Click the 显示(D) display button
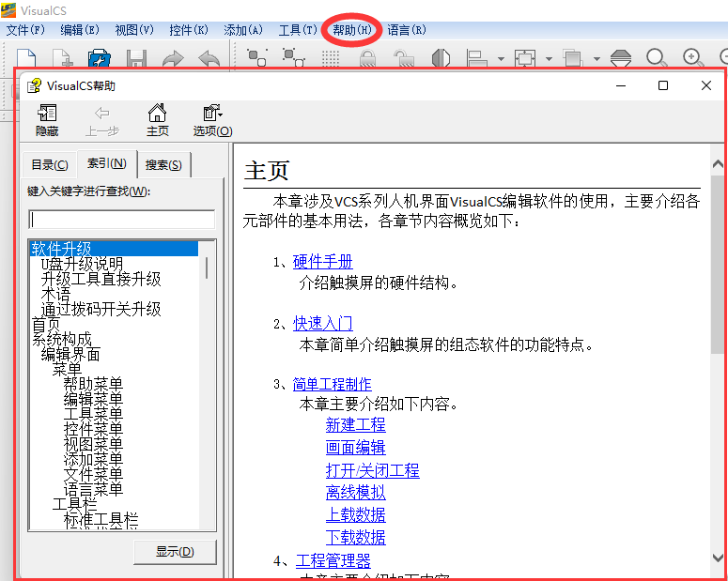The width and height of the screenshot is (728, 581). coord(175,552)
